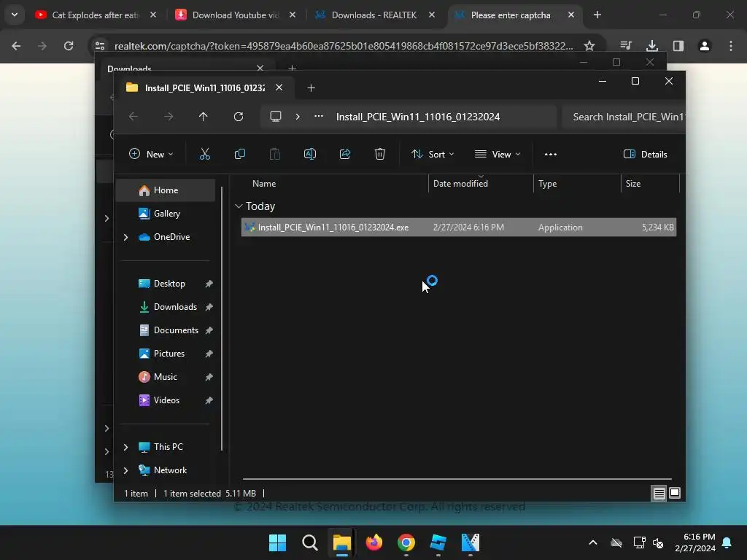Expand the OneDrive tree node
Screen dimensions: 747x560
125,237
